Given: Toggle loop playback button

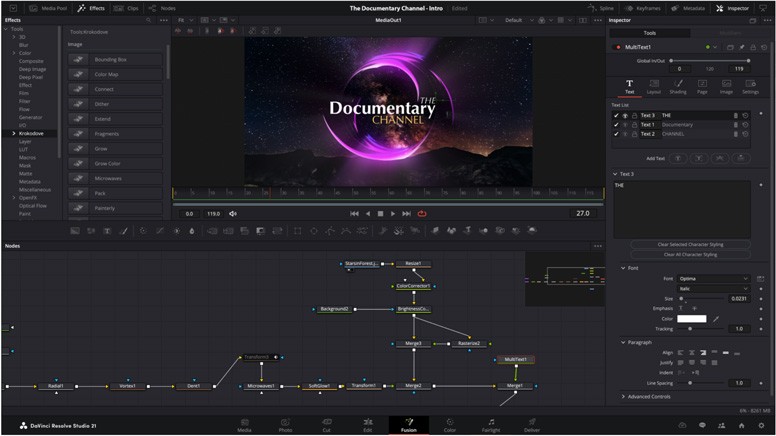Looking at the screenshot, I should (422, 214).
